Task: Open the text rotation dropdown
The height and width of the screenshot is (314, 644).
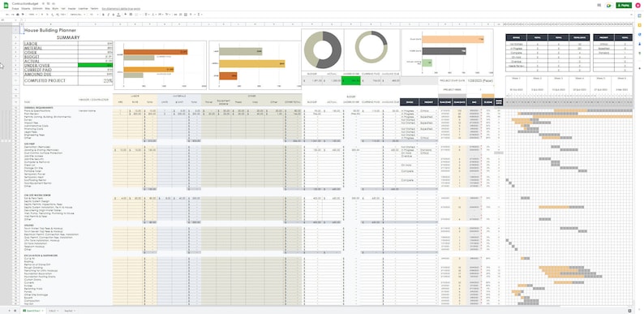Action: tap(167, 15)
